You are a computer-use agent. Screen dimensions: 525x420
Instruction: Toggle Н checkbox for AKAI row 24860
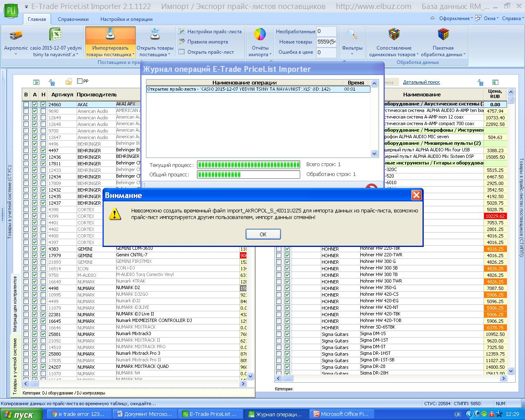pos(43,105)
